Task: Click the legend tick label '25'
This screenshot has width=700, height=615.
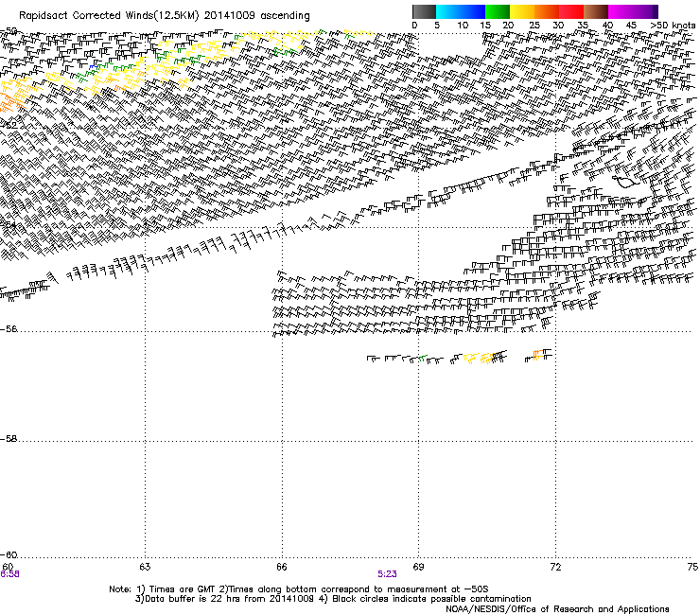Action: [534, 26]
